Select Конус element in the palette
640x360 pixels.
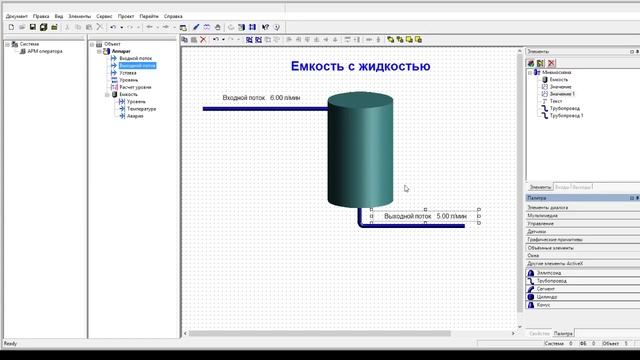click(x=583, y=304)
